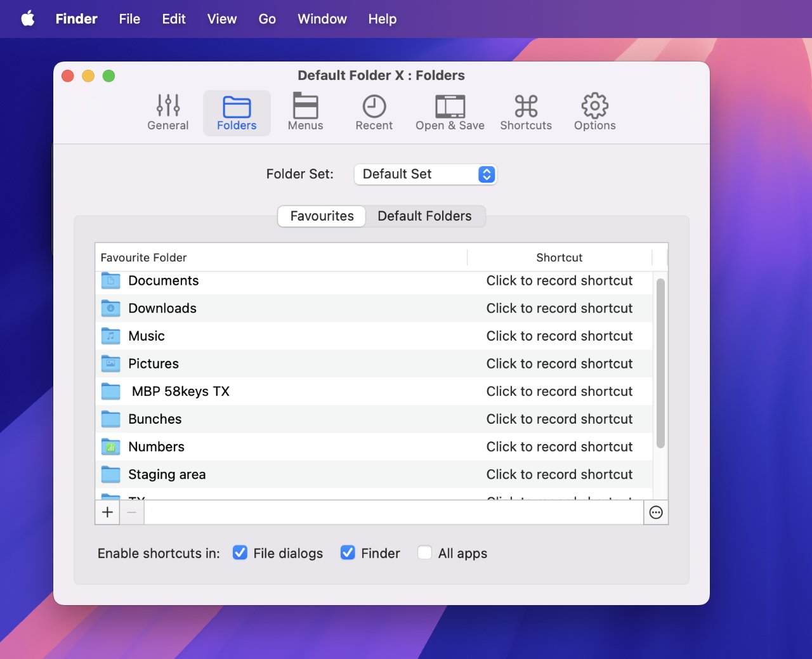Select the Music row name
The width and height of the screenshot is (812, 659).
tap(147, 336)
